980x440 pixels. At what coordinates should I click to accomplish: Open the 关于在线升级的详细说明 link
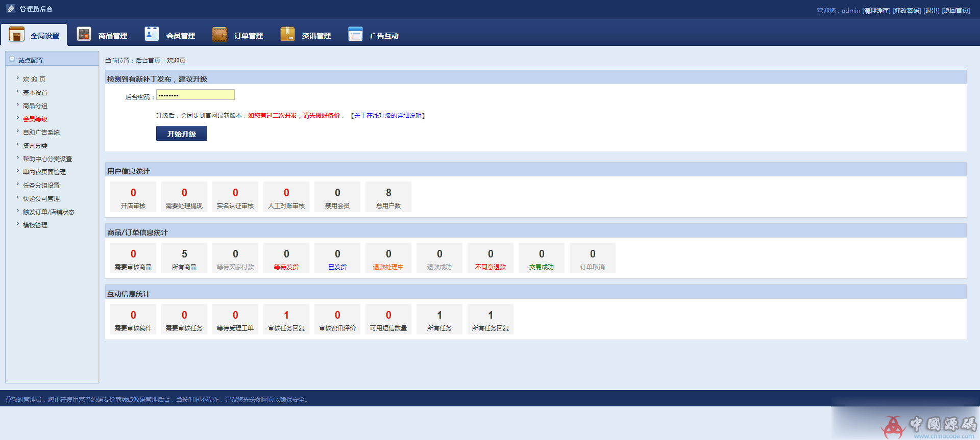pos(388,116)
